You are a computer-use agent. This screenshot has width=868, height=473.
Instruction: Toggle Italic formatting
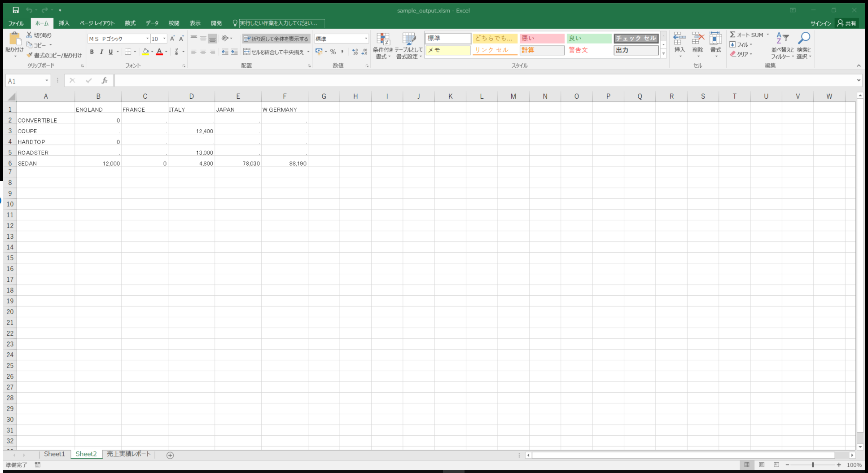(101, 52)
